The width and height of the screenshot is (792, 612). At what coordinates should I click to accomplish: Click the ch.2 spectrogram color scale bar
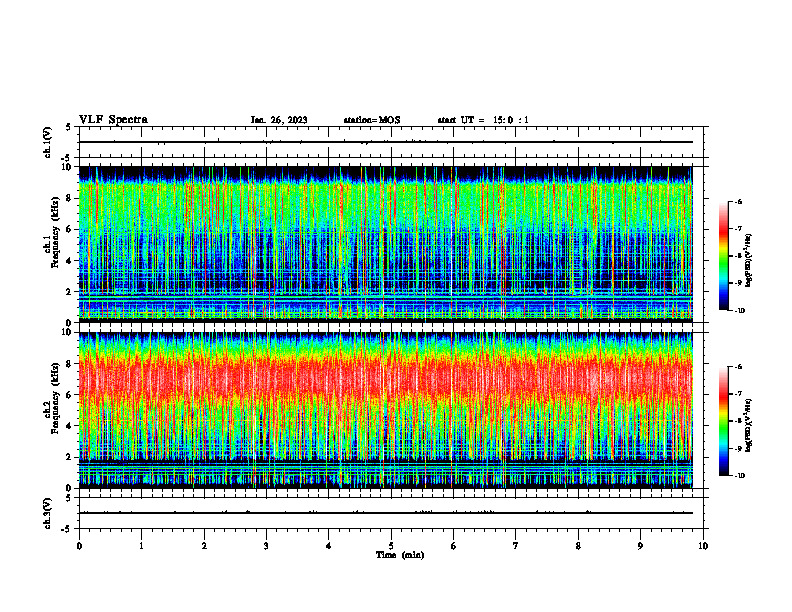[x=723, y=421]
